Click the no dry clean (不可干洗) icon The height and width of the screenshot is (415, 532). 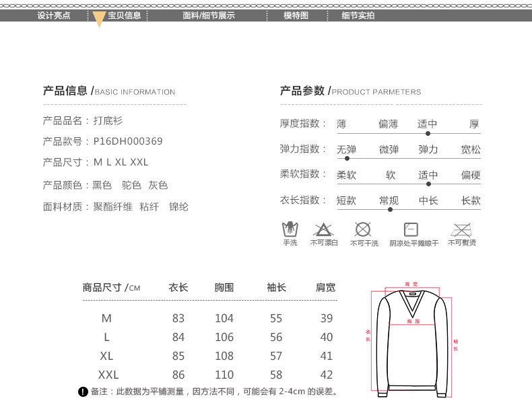coord(363,229)
